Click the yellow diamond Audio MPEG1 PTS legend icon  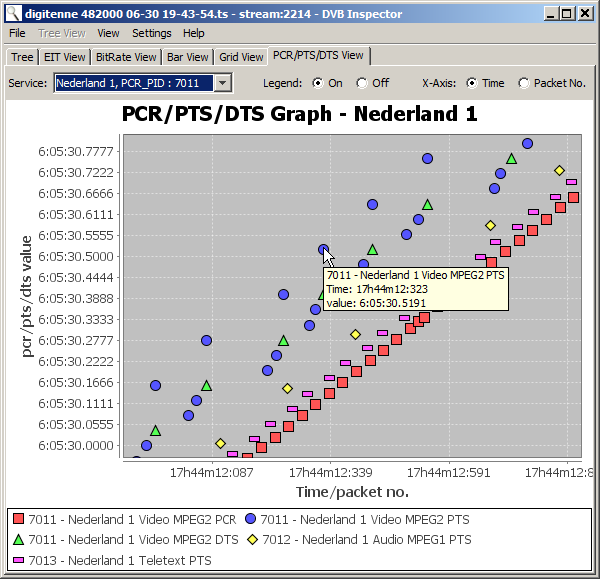(253, 539)
